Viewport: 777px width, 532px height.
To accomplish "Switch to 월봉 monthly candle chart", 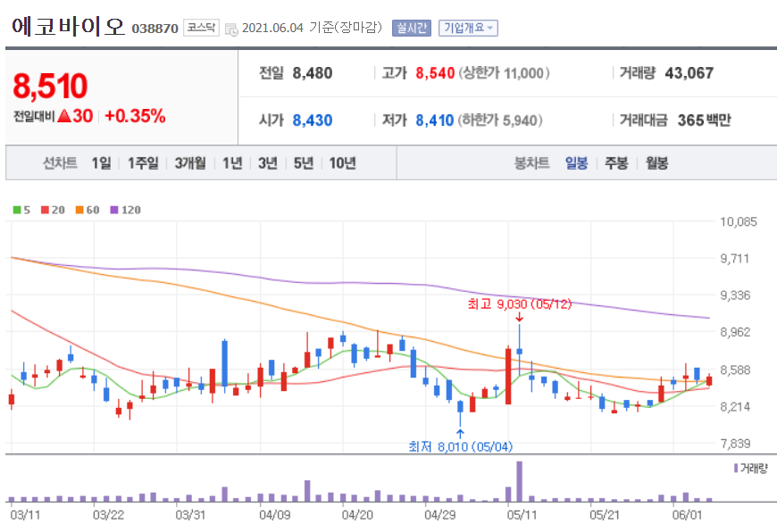I will [656, 163].
